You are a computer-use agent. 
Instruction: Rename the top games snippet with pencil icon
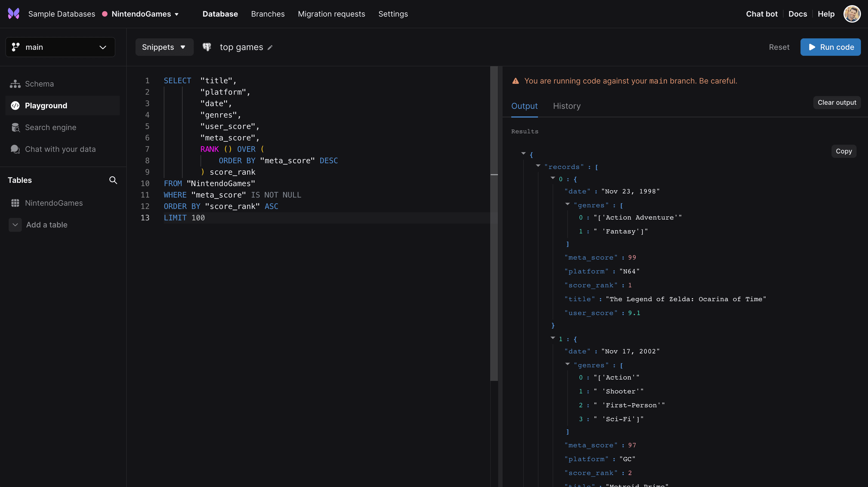(x=270, y=48)
